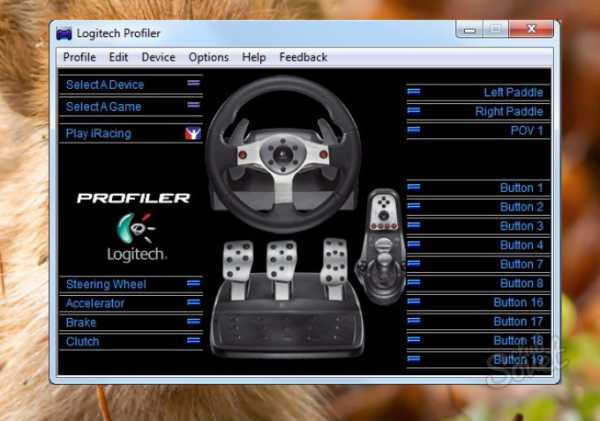The image size is (600, 421).
Task: Click the blue bars icon beside Select A Device
Action: coord(194,83)
